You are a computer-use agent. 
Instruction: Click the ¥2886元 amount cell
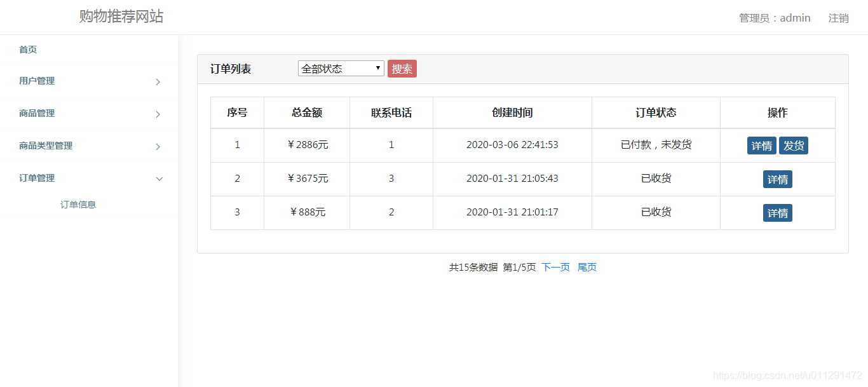(307, 145)
